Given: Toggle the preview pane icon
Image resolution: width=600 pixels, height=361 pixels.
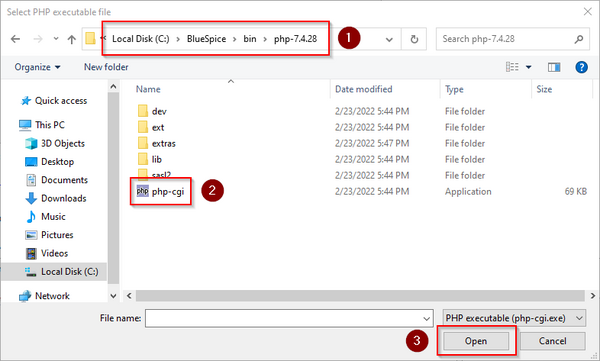Looking at the screenshot, I should 554,67.
